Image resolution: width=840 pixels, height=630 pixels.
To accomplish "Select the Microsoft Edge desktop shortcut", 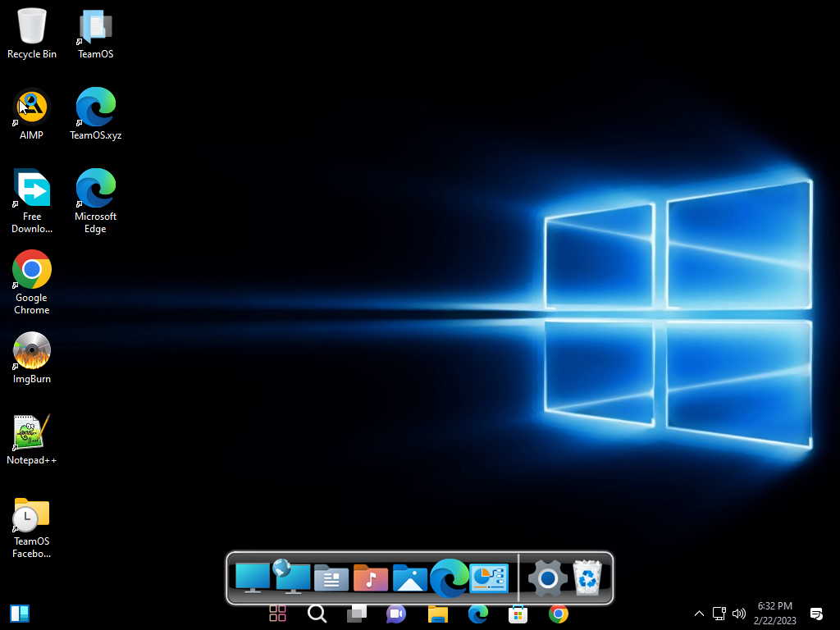I will 95,202.
